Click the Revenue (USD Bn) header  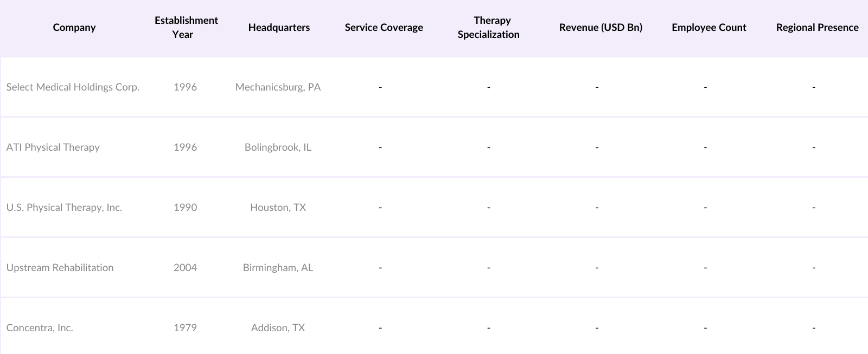[x=601, y=28]
